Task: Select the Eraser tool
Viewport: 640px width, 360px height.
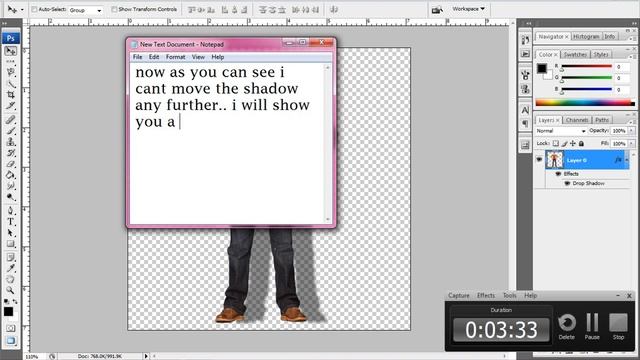Action: pos(11,164)
